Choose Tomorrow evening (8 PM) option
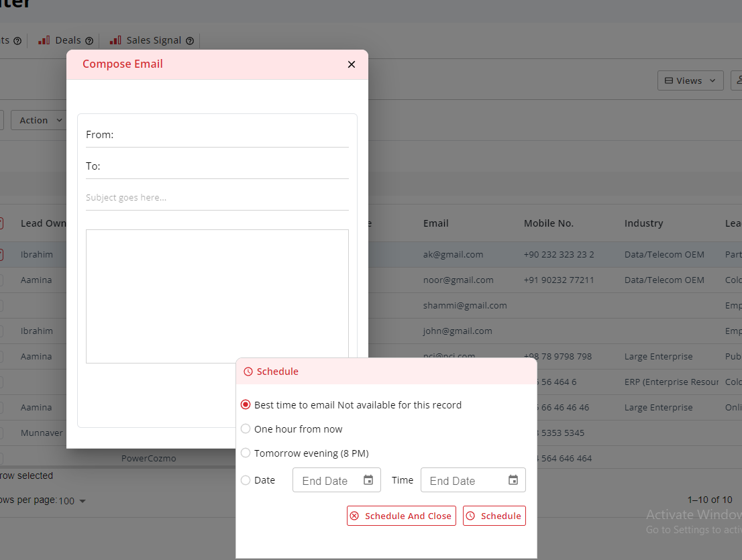Viewport: 742px width, 560px height. click(x=246, y=453)
